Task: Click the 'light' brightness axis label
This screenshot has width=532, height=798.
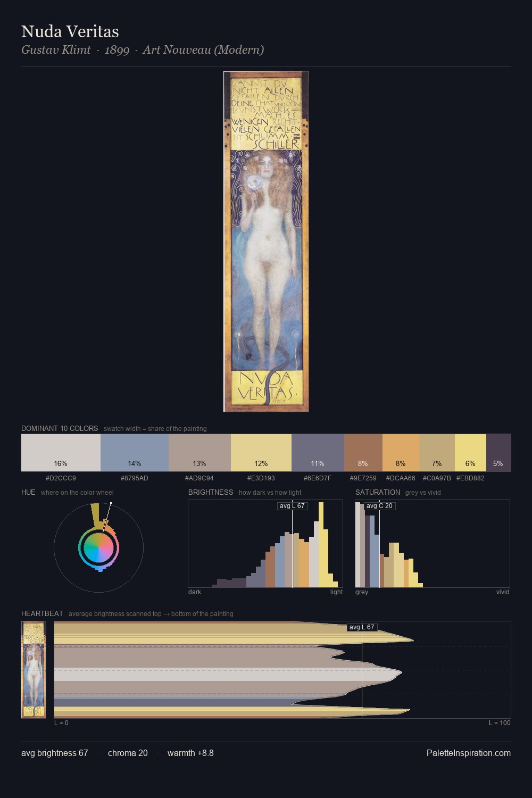Action: click(336, 592)
